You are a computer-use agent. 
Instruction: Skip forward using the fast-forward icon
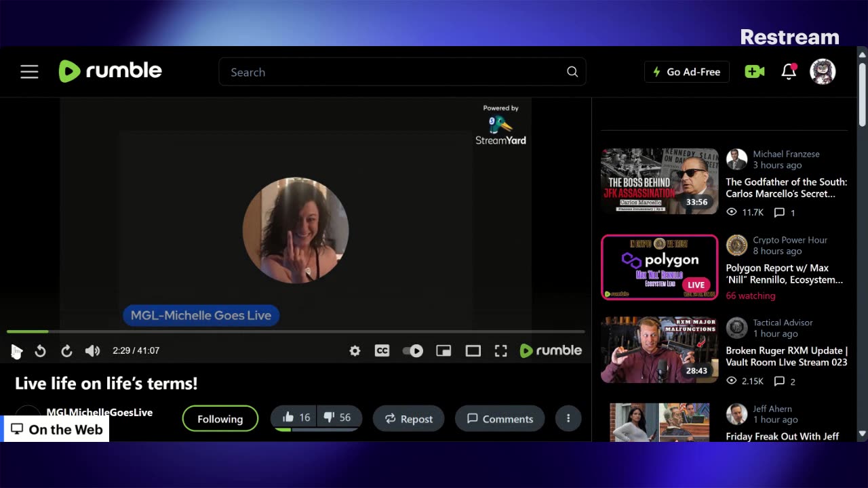(x=66, y=350)
